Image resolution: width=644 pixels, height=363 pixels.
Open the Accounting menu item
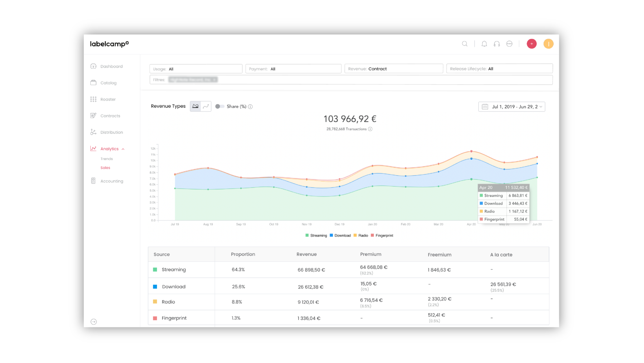112,181
